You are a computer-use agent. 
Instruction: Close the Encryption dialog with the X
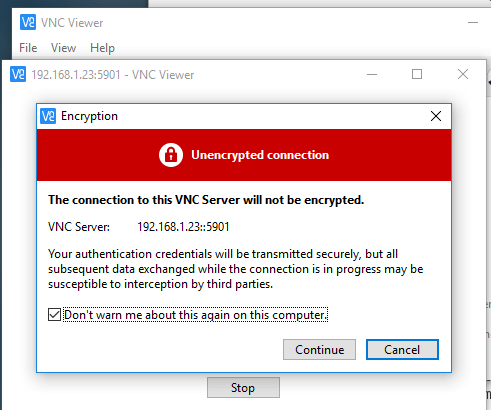pos(436,116)
